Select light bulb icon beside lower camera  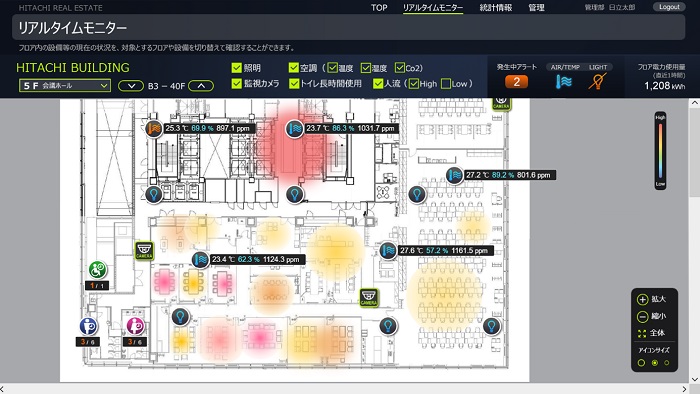(388, 326)
